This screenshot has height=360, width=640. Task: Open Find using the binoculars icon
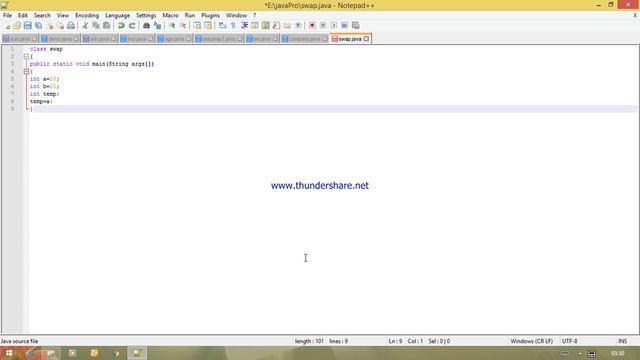click(146, 26)
